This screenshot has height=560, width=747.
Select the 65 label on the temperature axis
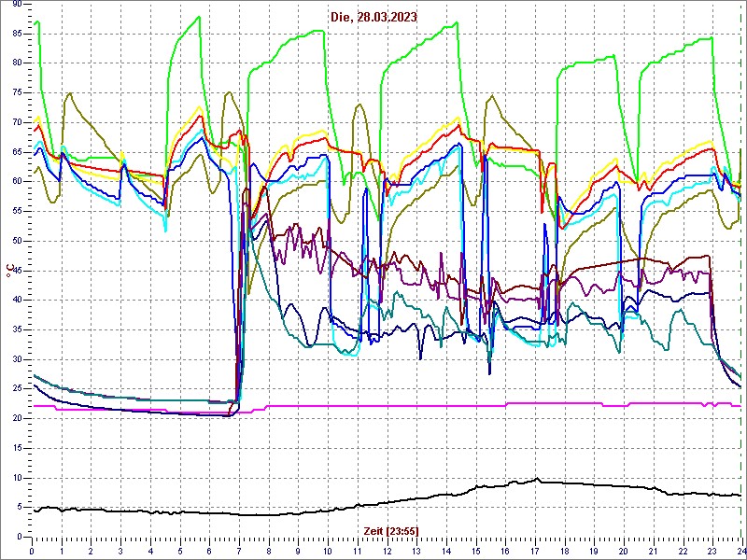[17, 152]
